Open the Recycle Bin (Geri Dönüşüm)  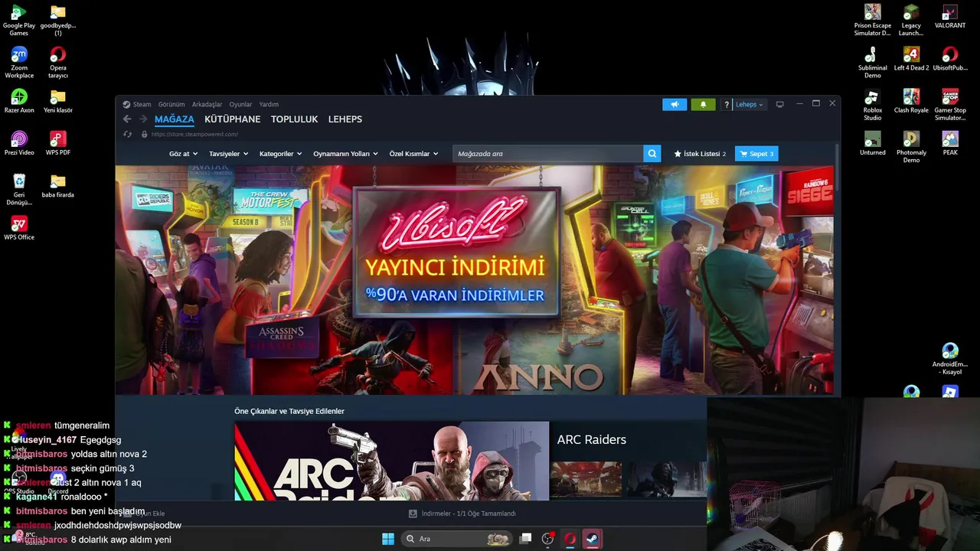19,190
